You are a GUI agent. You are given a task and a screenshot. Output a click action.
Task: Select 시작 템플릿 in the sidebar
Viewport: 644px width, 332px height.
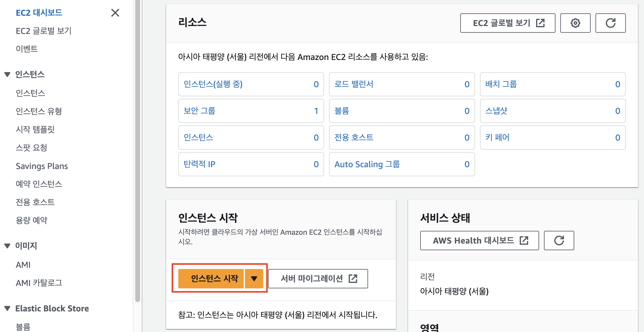tap(35, 130)
